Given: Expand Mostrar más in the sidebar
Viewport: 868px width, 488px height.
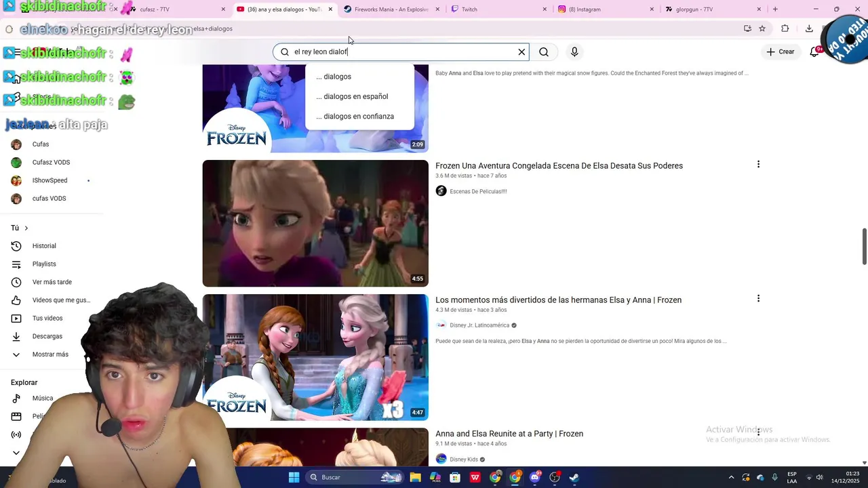Looking at the screenshot, I should coord(51,354).
